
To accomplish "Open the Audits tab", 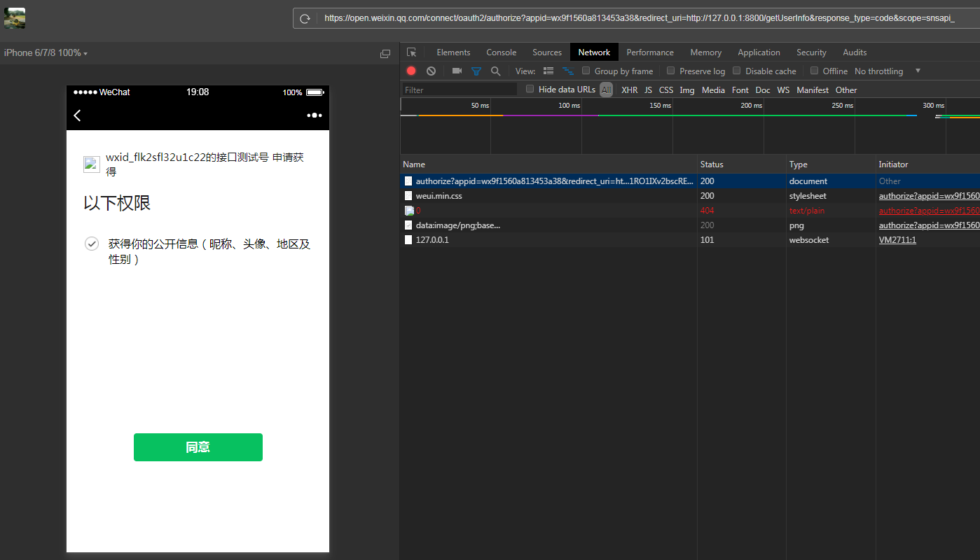I will click(x=855, y=52).
